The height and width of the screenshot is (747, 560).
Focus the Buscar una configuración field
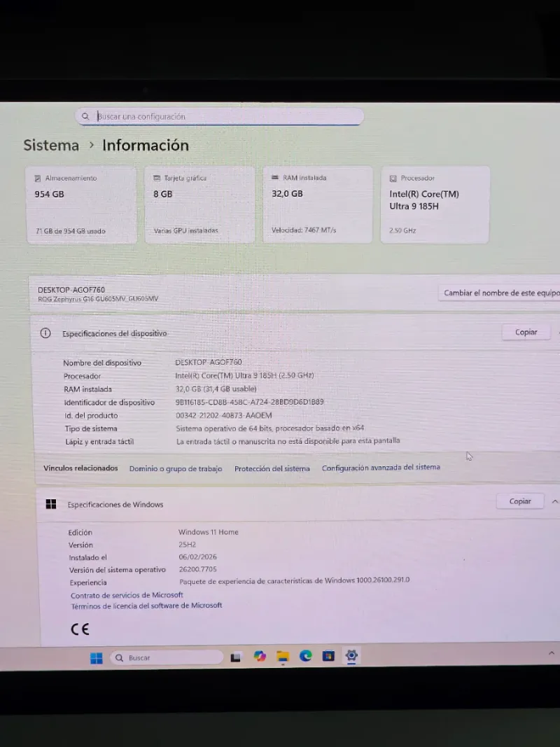220,116
